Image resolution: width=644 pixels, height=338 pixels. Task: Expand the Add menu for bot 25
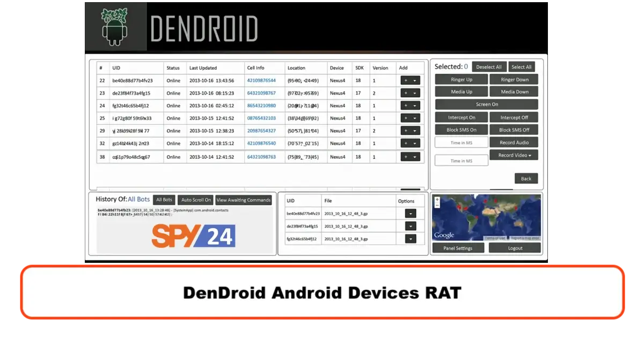pyautogui.click(x=410, y=118)
